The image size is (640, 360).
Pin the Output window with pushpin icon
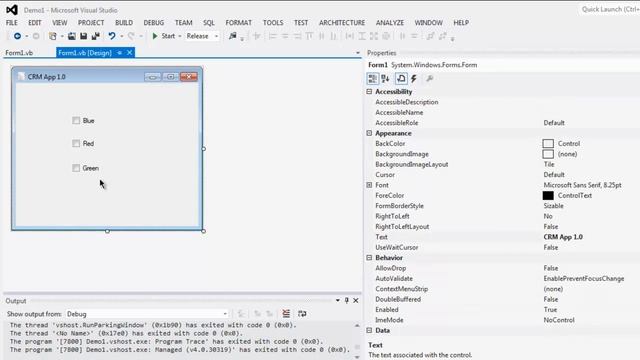point(347,300)
